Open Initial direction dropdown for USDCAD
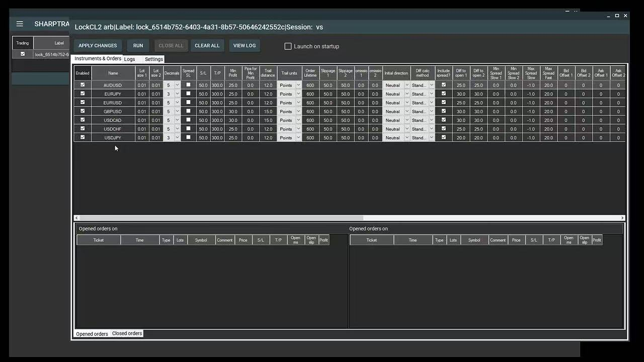Image resolution: width=644 pixels, height=362 pixels. pos(407,120)
